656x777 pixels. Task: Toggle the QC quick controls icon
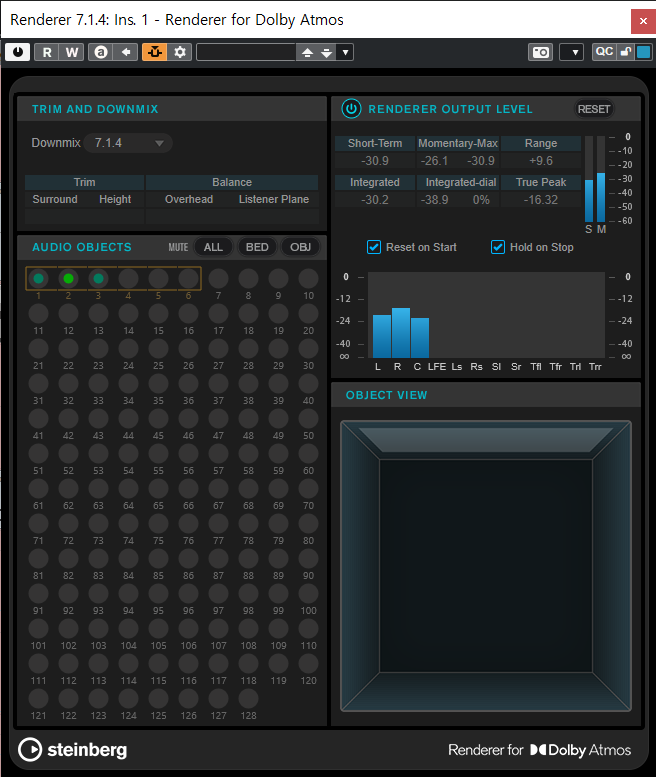pyautogui.click(x=604, y=52)
